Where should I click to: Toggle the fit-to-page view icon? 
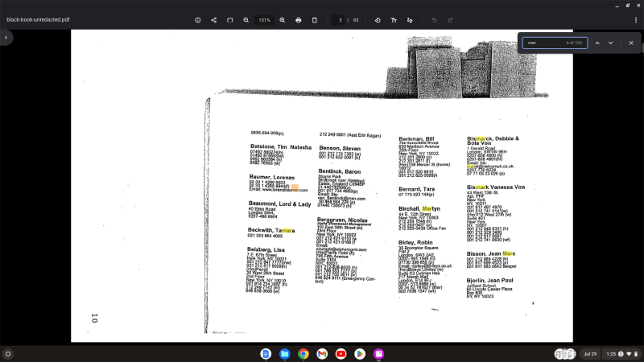(229, 19)
